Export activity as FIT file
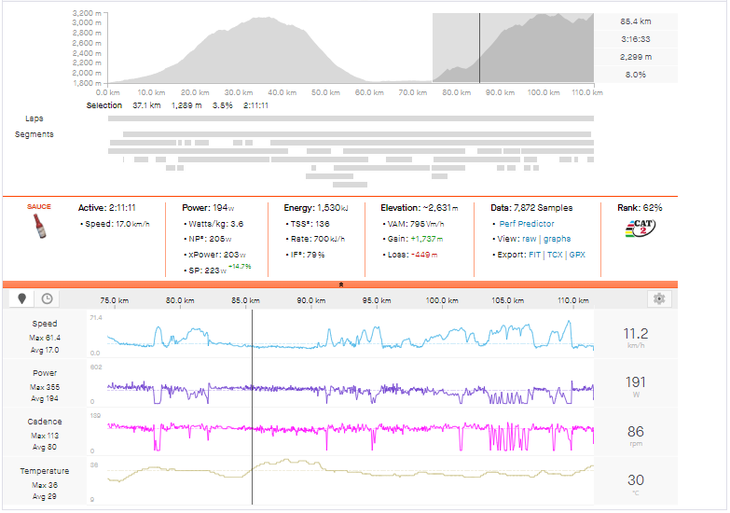The image size is (730, 513). pos(535,255)
